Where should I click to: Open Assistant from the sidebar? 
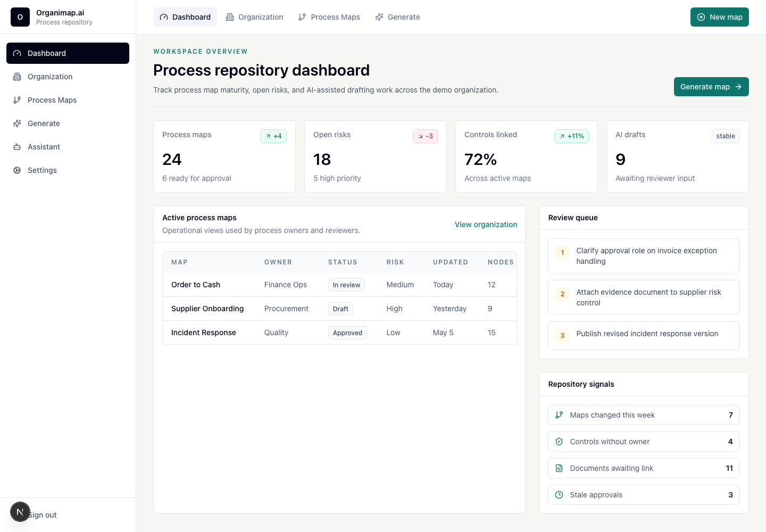click(68, 147)
